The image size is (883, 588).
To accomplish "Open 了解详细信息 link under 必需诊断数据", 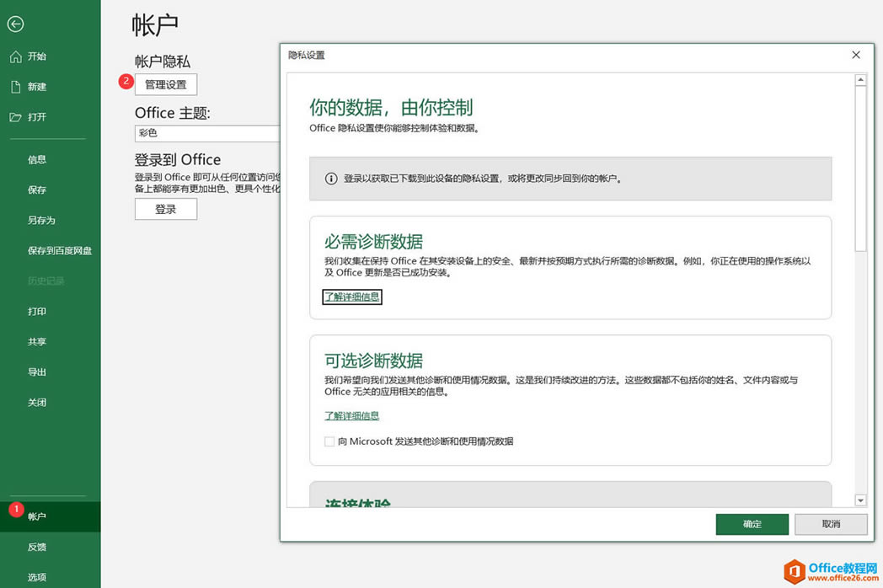I will [x=351, y=297].
